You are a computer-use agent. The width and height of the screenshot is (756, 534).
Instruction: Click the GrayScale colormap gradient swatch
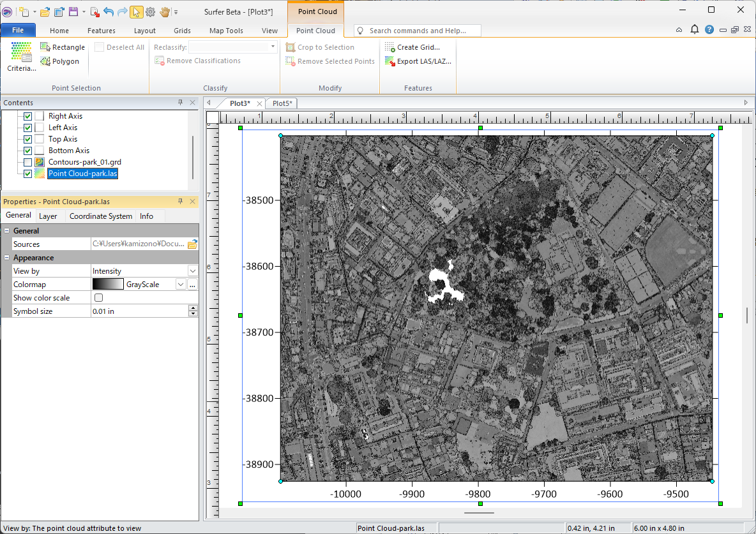point(107,285)
